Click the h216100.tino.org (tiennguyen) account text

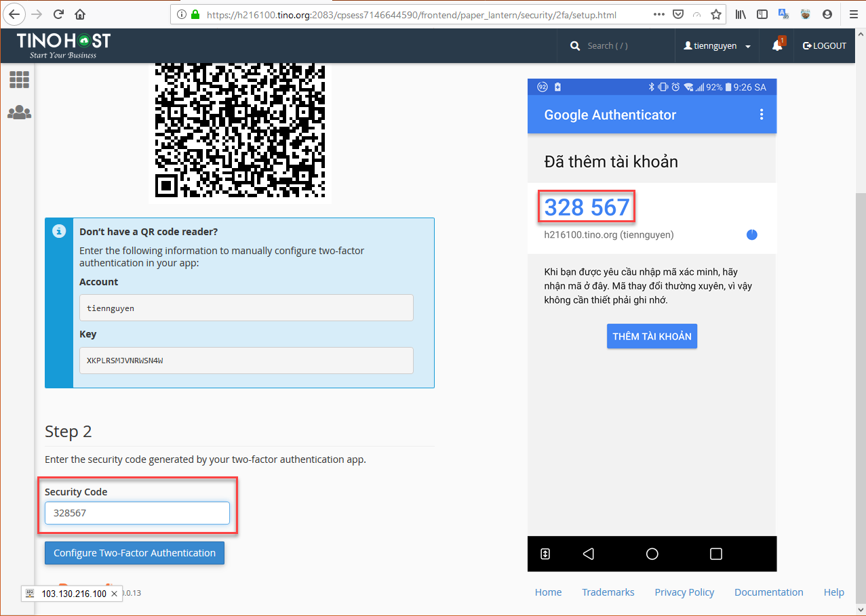point(609,235)
